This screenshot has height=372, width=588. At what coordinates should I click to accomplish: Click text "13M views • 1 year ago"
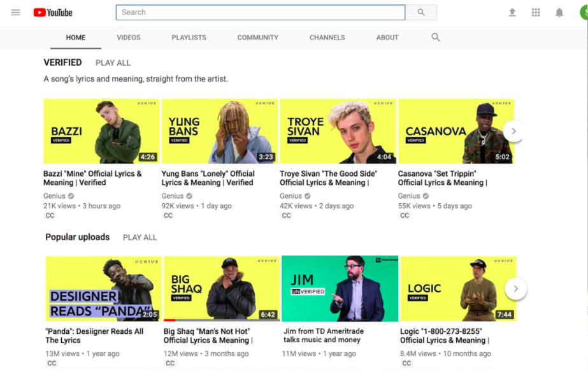(x=82, y=354)
